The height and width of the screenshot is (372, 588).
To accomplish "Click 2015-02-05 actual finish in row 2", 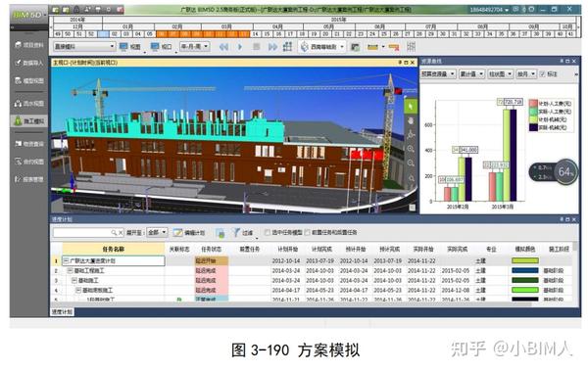I will 456,270.
